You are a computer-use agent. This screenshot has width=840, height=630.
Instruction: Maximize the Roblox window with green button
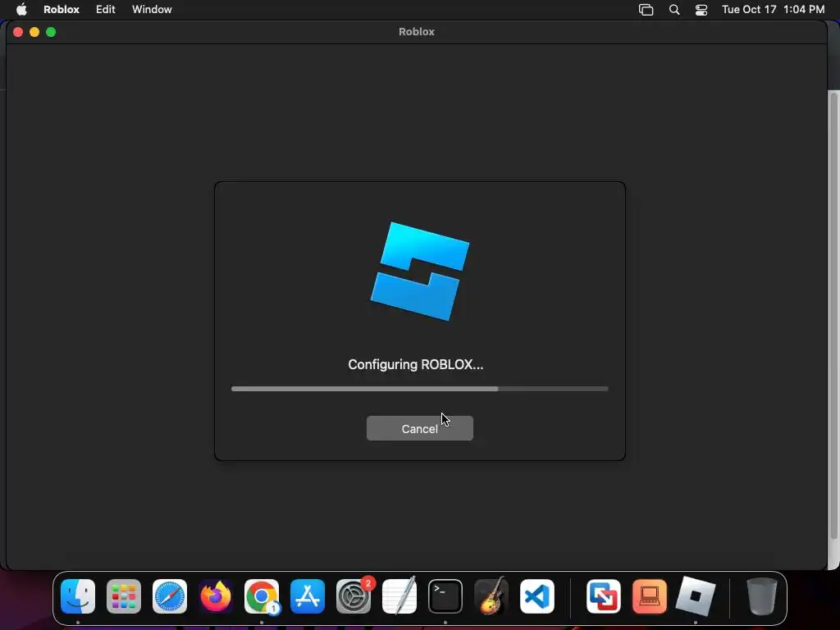click(51, 32)
